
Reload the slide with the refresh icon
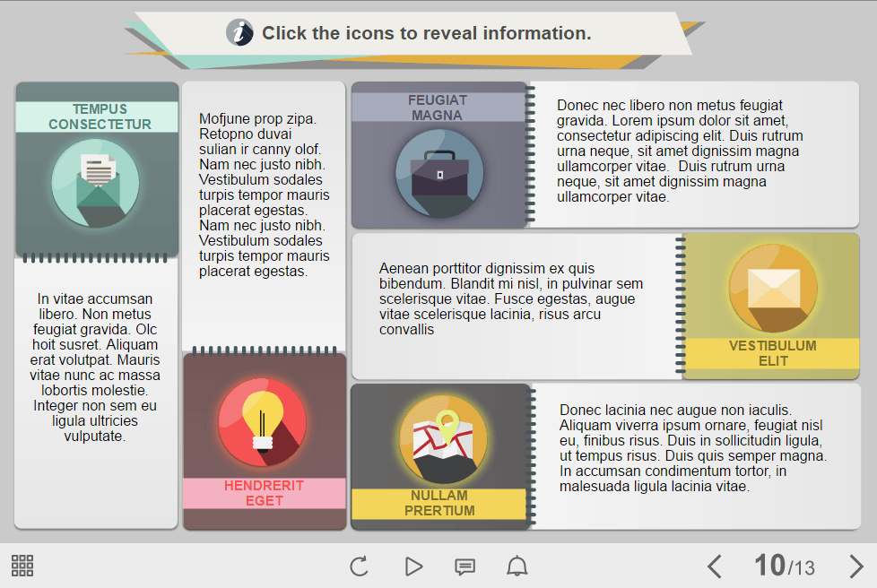tap(359, 566)
